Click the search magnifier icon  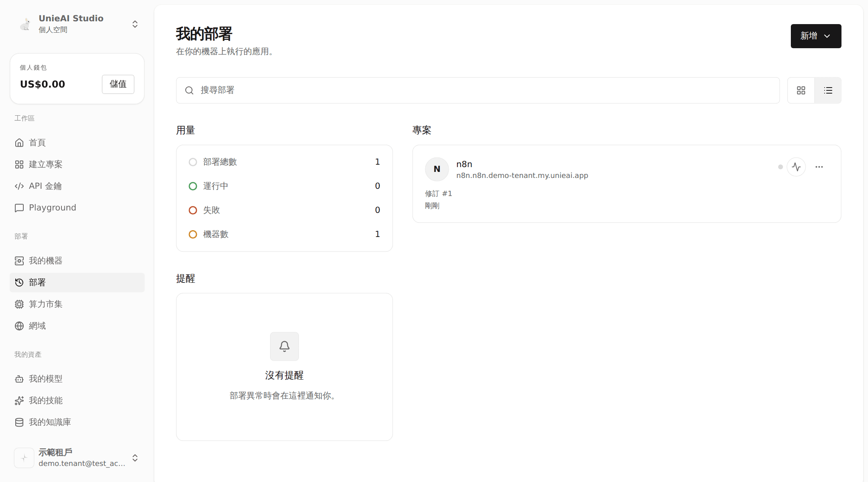[189, 90]
